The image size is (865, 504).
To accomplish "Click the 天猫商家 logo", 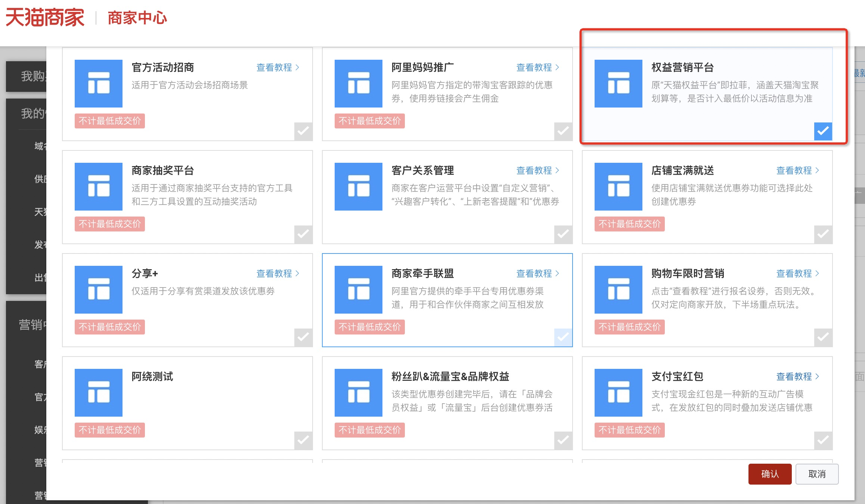I will click(x=45, y=18).
